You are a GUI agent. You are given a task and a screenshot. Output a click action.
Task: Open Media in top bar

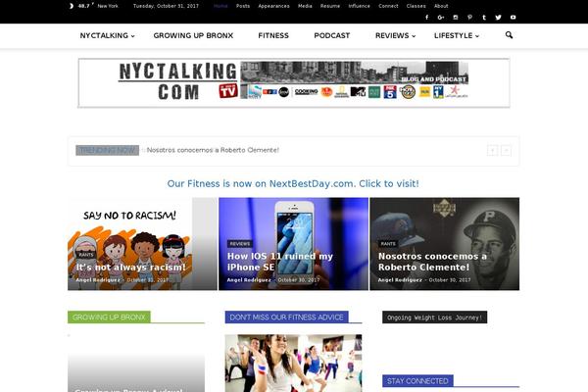click(x=305, y=6)
